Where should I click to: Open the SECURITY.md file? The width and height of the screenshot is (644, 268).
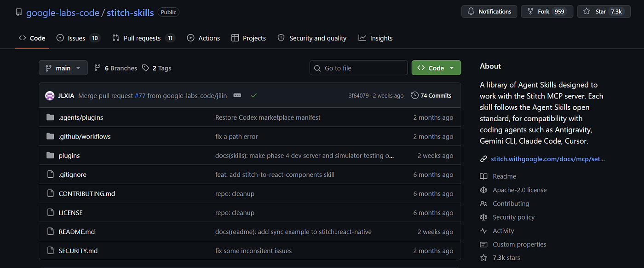click(x=78, y=251)
